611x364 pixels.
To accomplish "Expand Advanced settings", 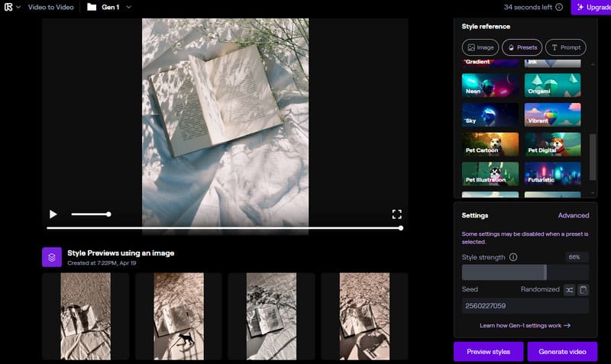I will click(573, 215).
